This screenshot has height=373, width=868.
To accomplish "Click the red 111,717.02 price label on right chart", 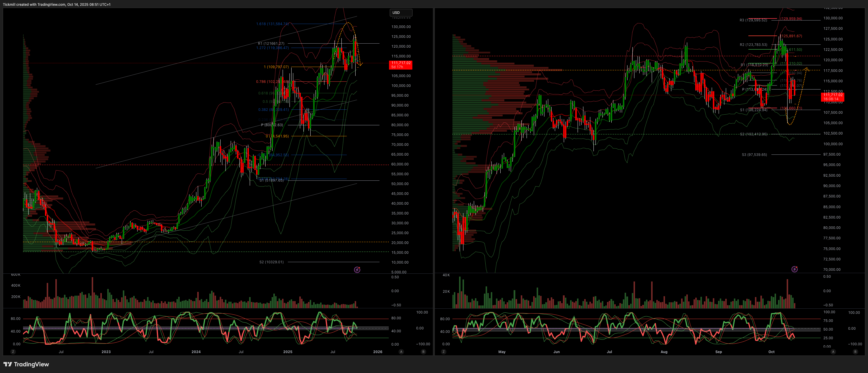I will click(833, 97).
